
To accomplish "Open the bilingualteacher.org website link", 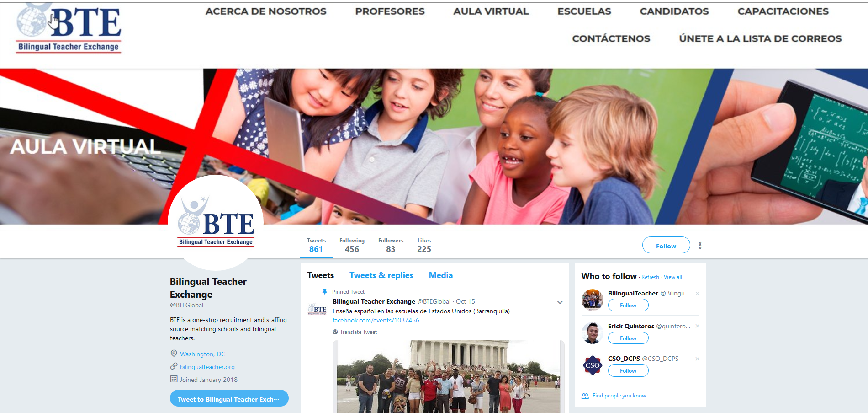I will (207, 367).
